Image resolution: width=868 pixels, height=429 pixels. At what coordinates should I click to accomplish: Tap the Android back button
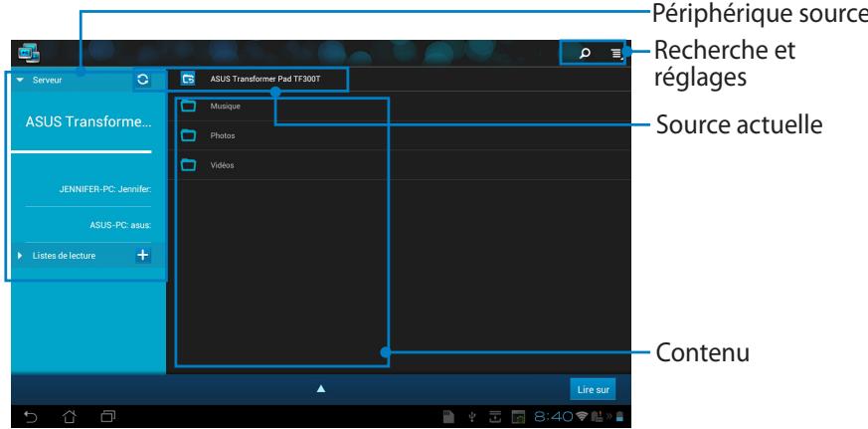[x=31, y=416]
